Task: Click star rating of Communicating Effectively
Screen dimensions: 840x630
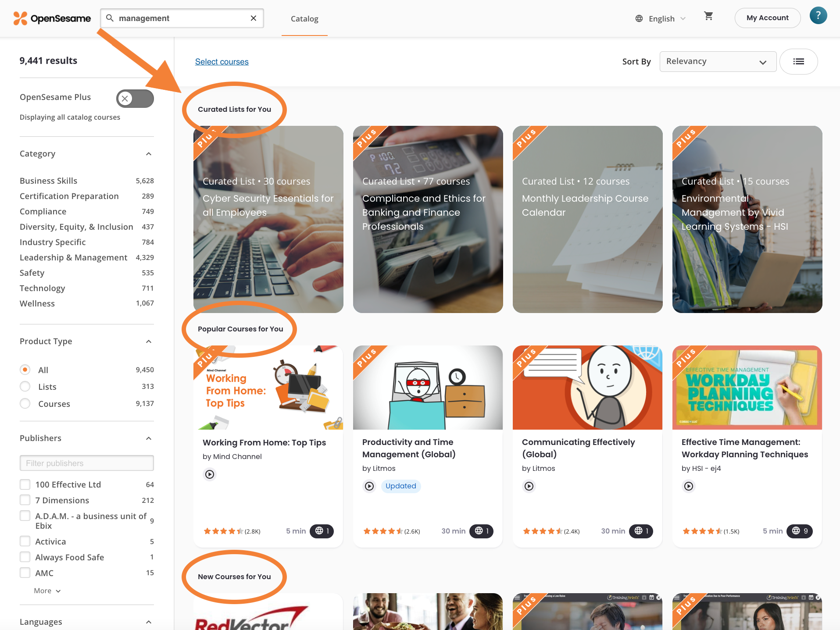Action: (x=543, y=531)
